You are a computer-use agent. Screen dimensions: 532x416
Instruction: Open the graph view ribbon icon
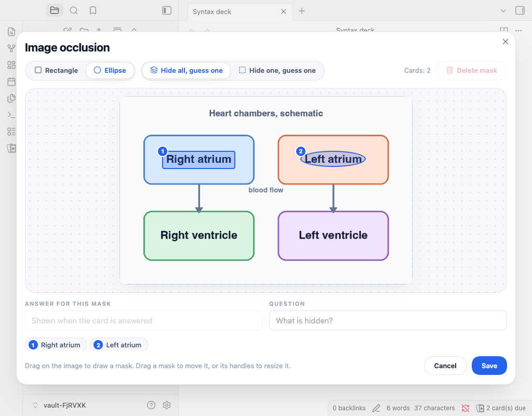[x=11, y=48]
